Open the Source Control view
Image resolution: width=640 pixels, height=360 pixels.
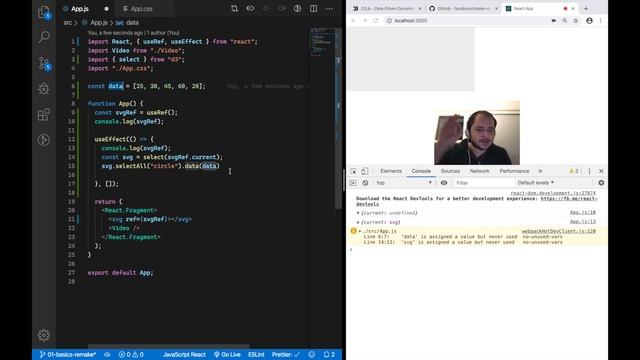(x=44, y=63)
